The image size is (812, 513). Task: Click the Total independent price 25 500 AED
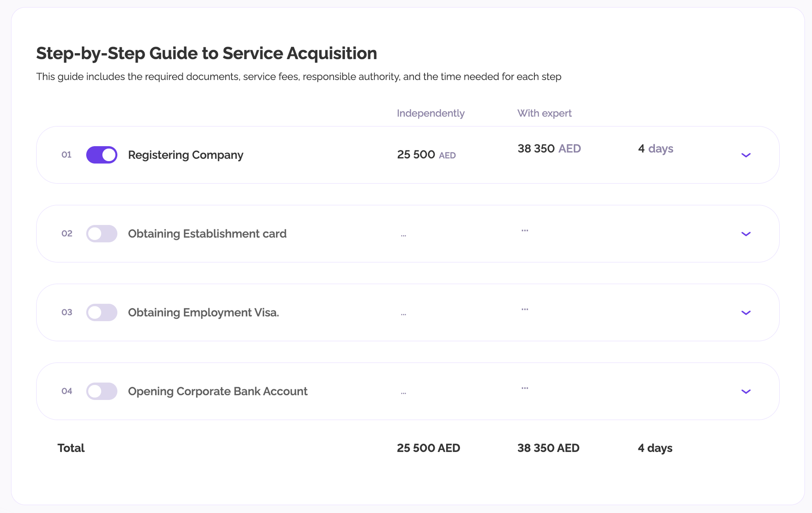coord(428,448)
